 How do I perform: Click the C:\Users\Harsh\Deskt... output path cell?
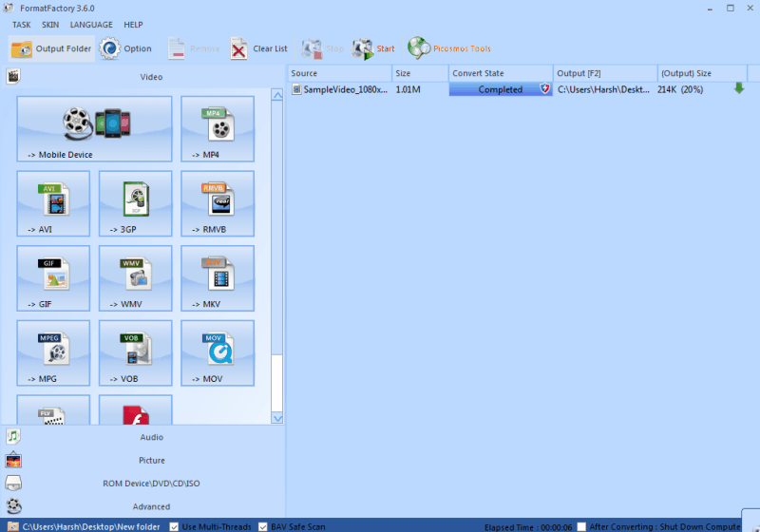click(603, 89)
